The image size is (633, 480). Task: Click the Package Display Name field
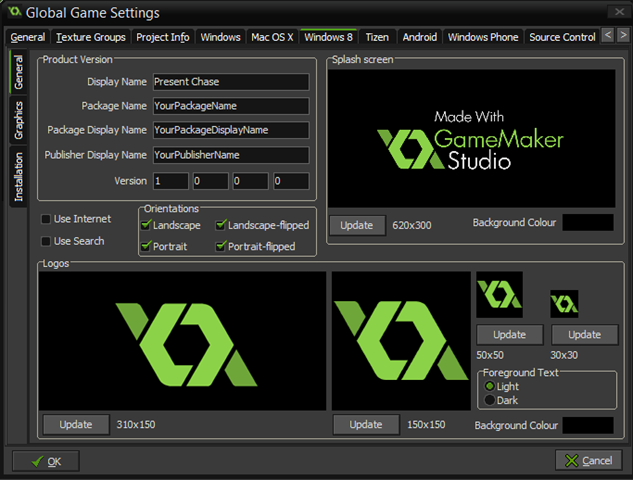(231, 130)
